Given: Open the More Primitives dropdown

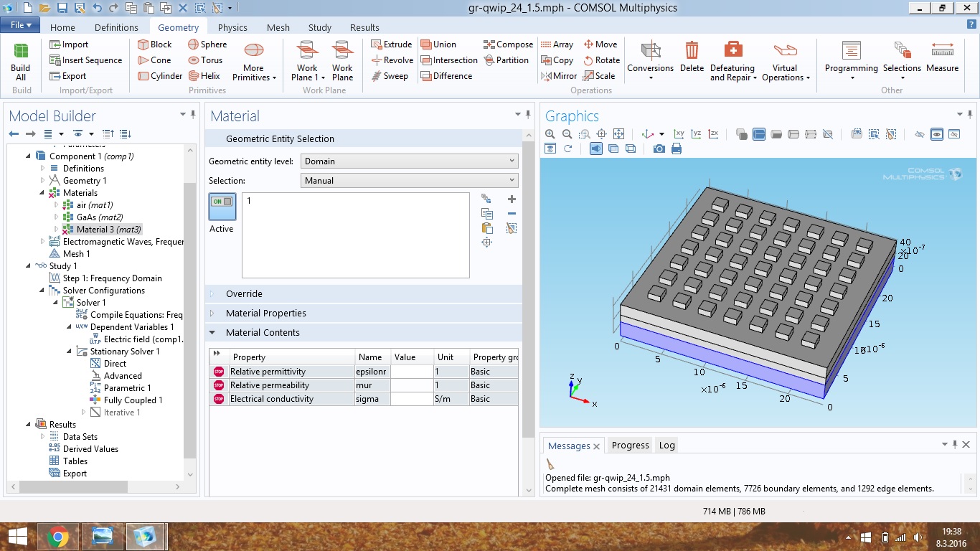Looking at the screenshot, I should (254, 62).
